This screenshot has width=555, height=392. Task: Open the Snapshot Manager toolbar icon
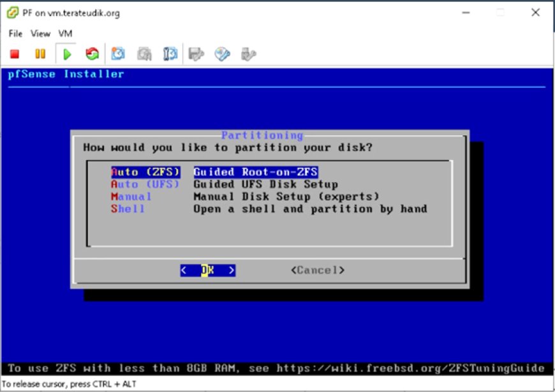tap(170, 54)
